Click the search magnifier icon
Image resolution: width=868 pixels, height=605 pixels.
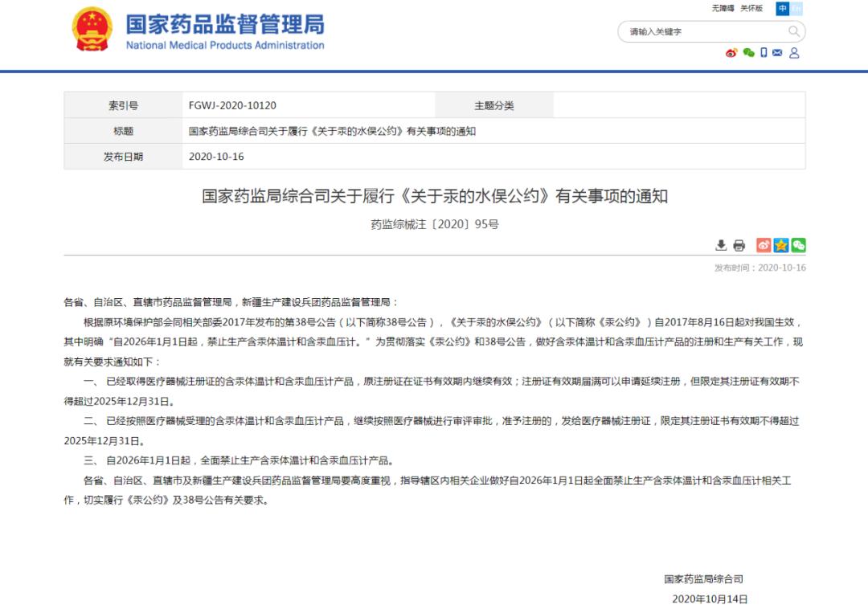(794, 32)
